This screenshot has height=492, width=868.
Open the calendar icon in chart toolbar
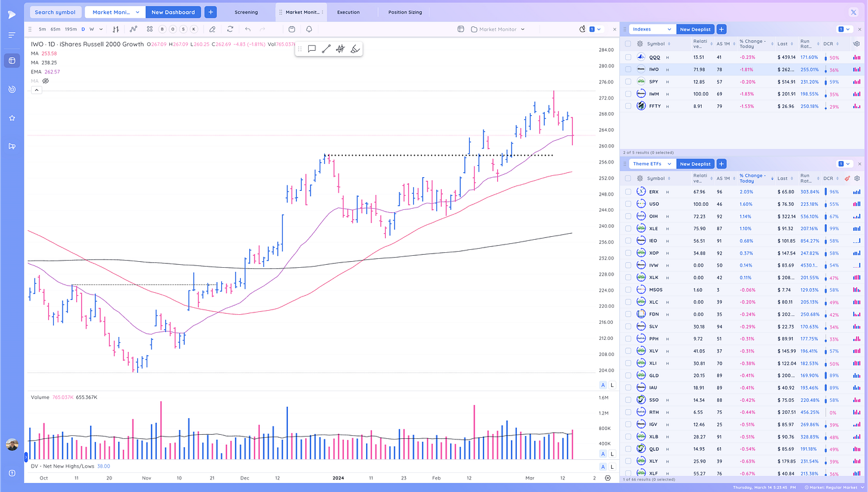click(292, 29)
